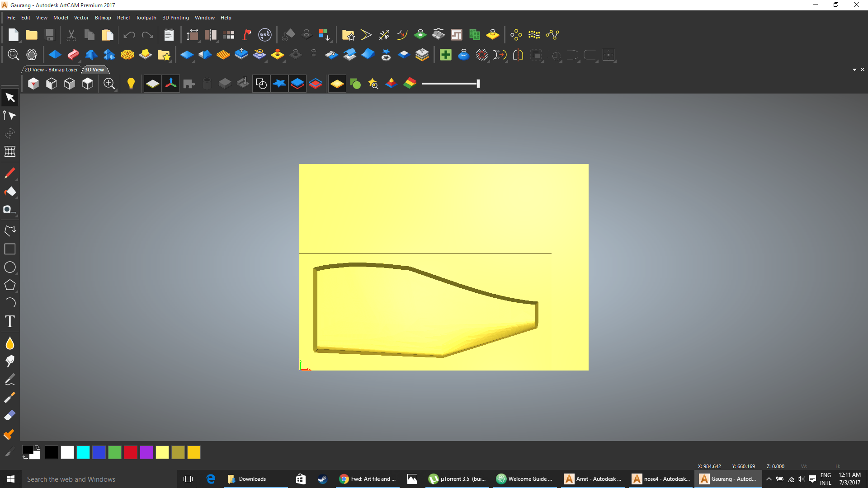Switch to Amit - Autodesk taskbar window

tap(593, 479)
